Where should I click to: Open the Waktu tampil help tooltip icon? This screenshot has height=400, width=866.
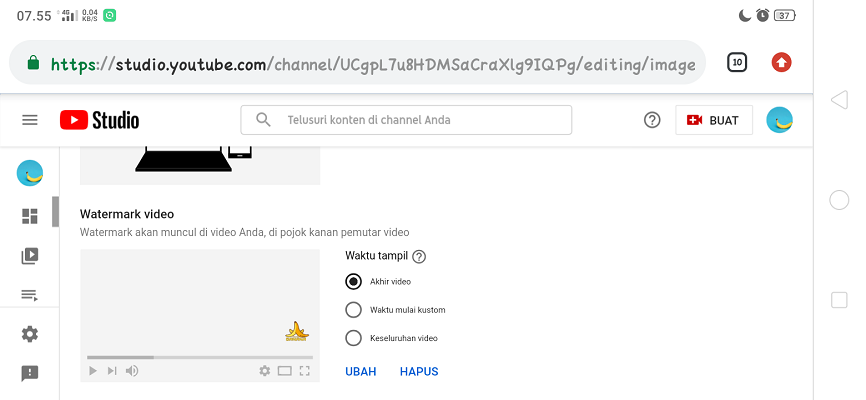pyautogui.click(x=419, y=256)
